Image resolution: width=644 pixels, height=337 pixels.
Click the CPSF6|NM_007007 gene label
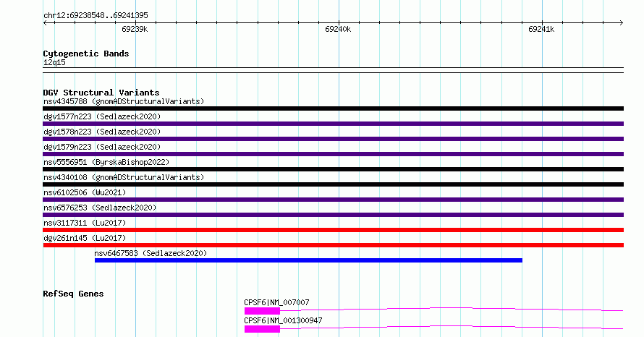(277, 302)
